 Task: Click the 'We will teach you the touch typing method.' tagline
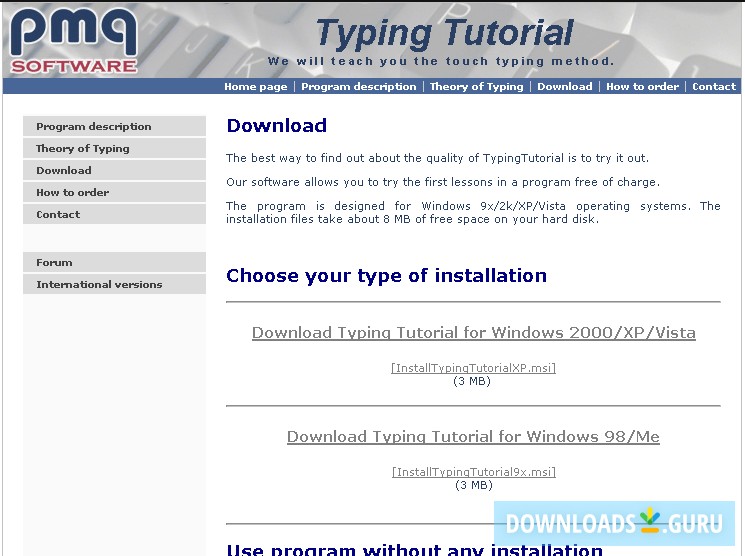pos(441,61)
